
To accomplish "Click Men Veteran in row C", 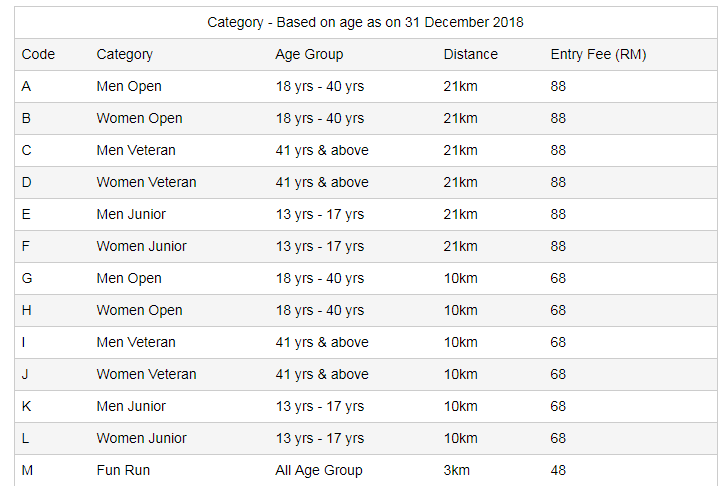I will point(136,150).
